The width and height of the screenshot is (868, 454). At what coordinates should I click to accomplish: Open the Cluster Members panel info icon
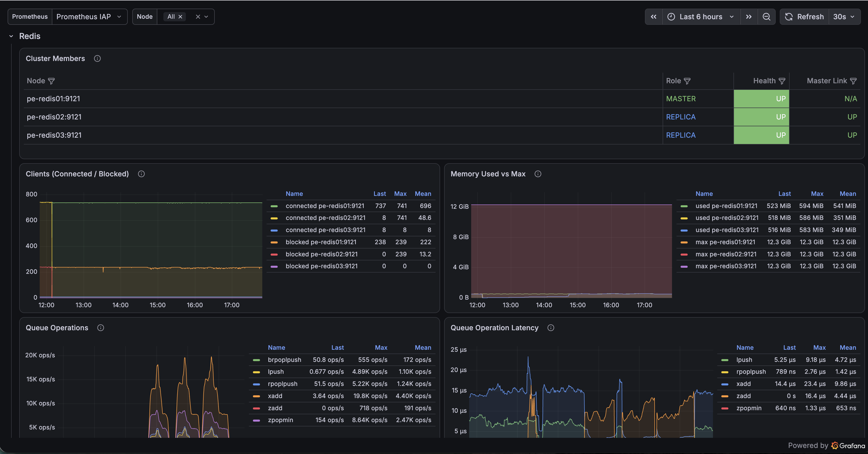[97, 59]
